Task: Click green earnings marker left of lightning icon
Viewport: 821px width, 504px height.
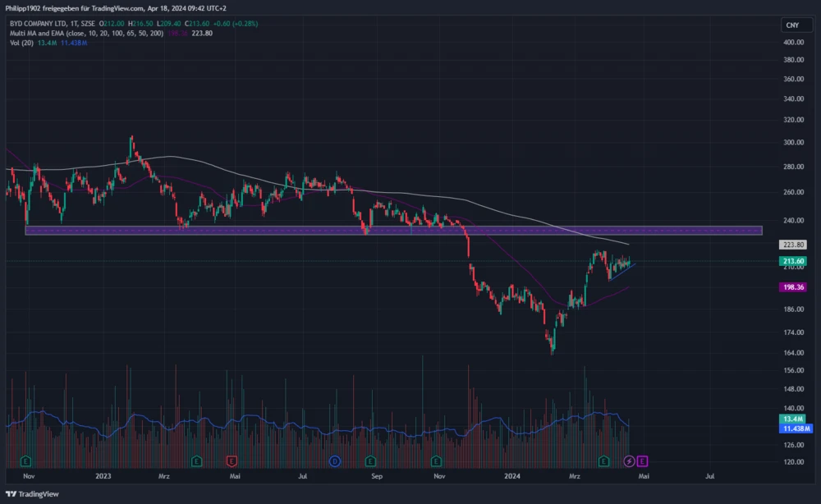Action: (604, 460)
